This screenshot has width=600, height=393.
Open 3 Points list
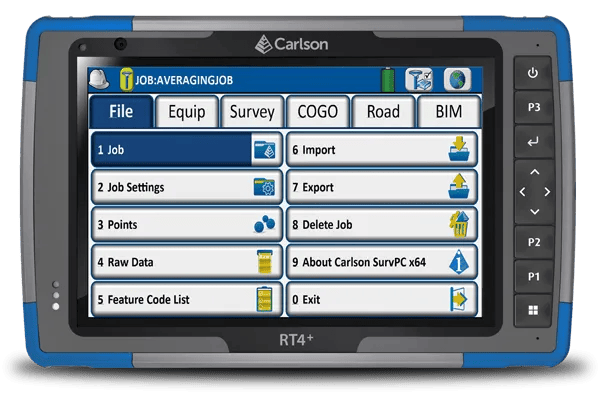point(187,225)
